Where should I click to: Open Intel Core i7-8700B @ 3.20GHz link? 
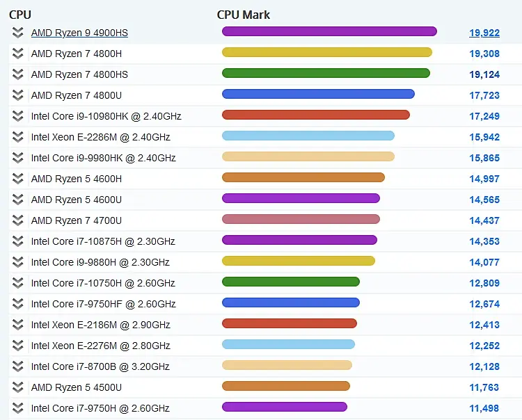coord(100,366)
